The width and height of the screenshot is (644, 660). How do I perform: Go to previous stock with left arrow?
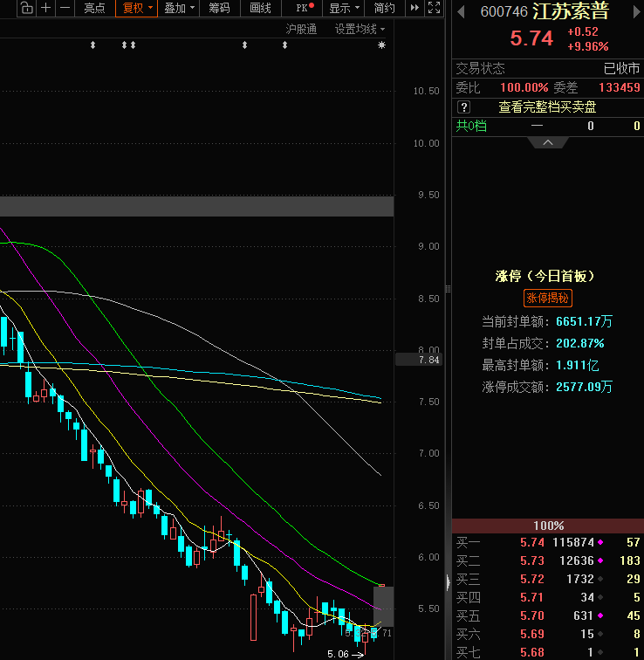461,12
